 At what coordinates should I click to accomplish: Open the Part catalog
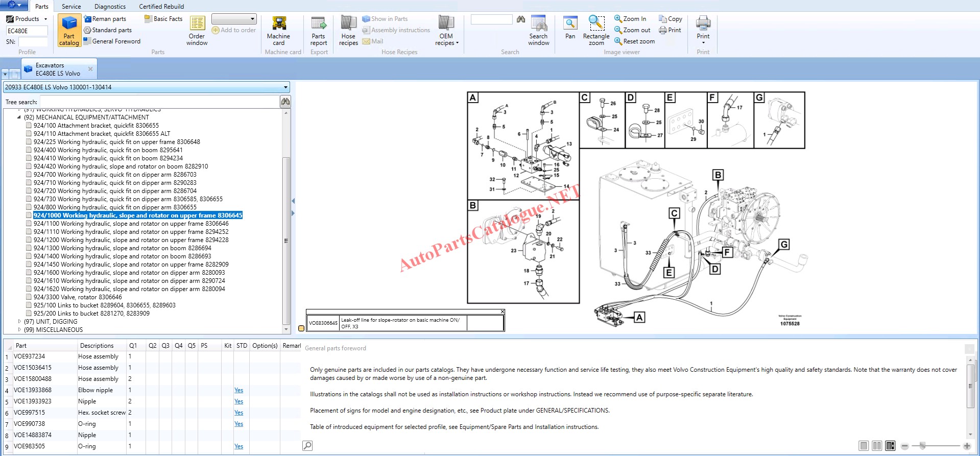69,31
